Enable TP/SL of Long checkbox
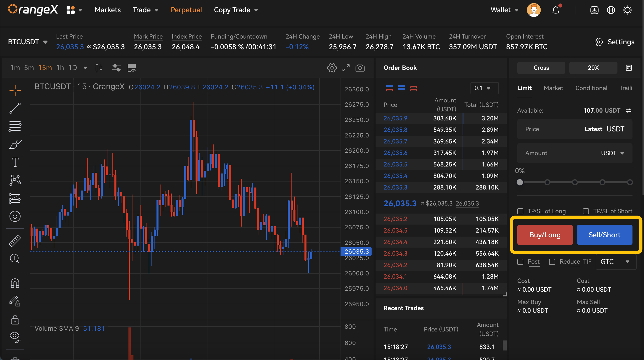Screen dimensions: 644x360 [520, 211]
